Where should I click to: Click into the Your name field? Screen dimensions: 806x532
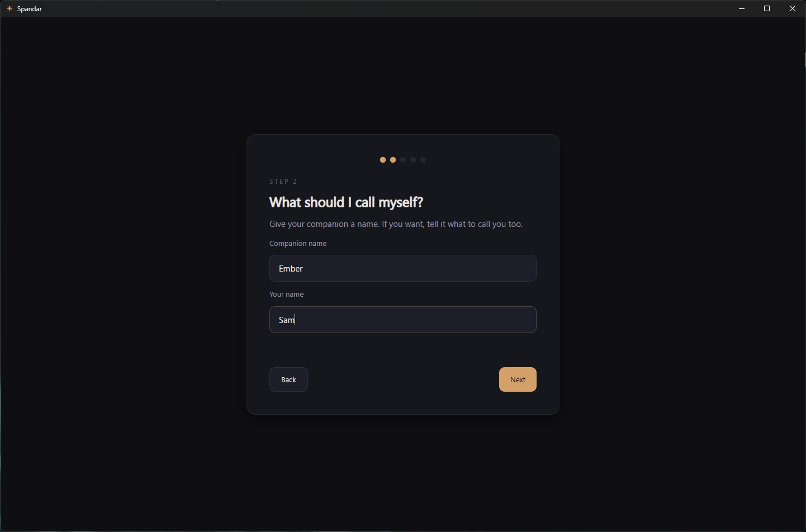(402, 320)
